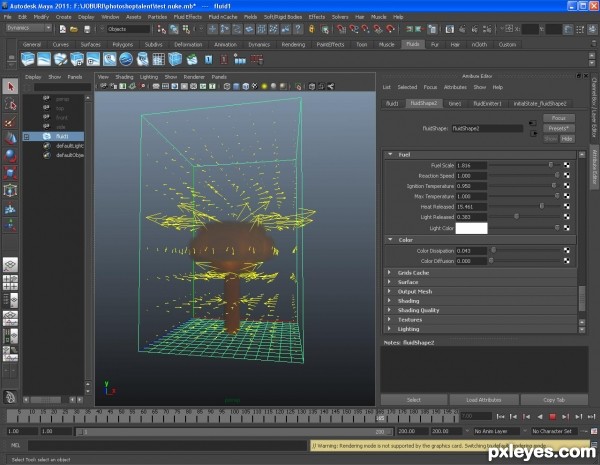Activate the Move tool cone icon
Image resolution: width=600 pixels, height=465 pixels.
pyautogui.click(x=10, y=139)
